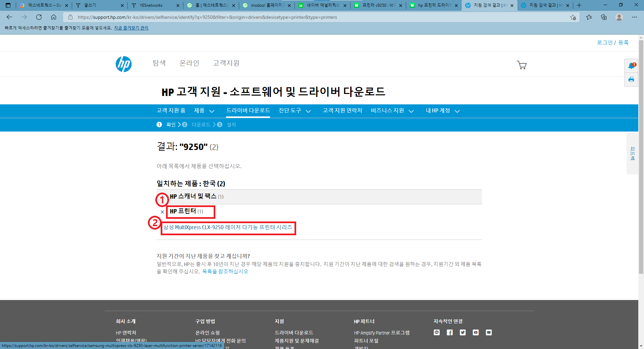644x349 pixels.
Task: Select 드라이버 다운로드 menu item
Action: tap(248, 111)
